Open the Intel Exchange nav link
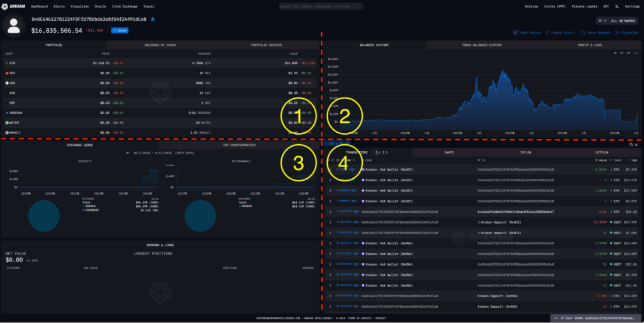Screen dimensions: 644x323 [124, 6]
